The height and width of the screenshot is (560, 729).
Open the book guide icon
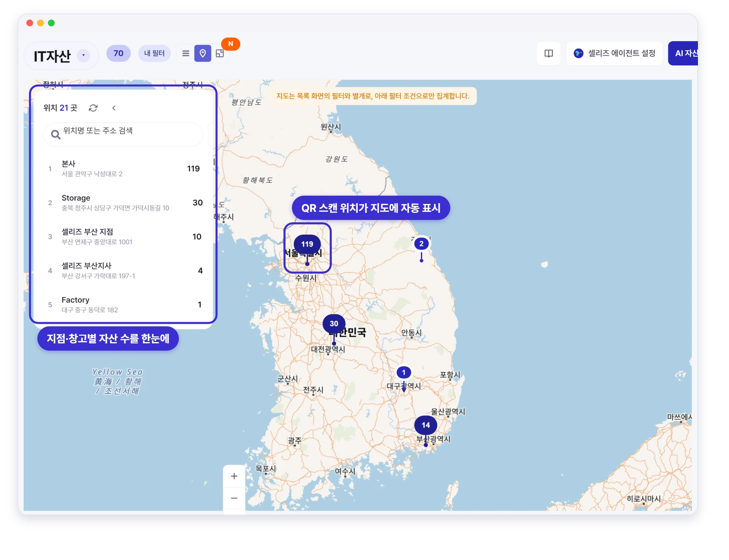[x=548, y=53]
